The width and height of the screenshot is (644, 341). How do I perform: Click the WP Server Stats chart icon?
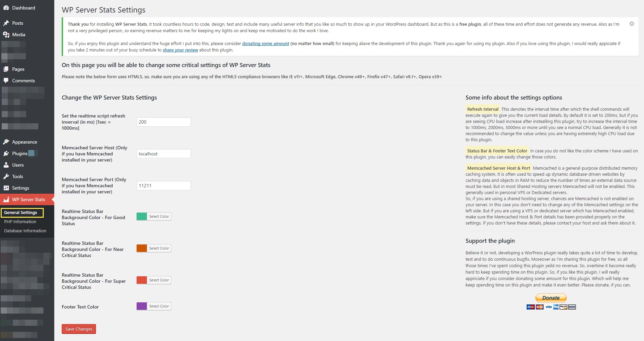coord(6,199)
